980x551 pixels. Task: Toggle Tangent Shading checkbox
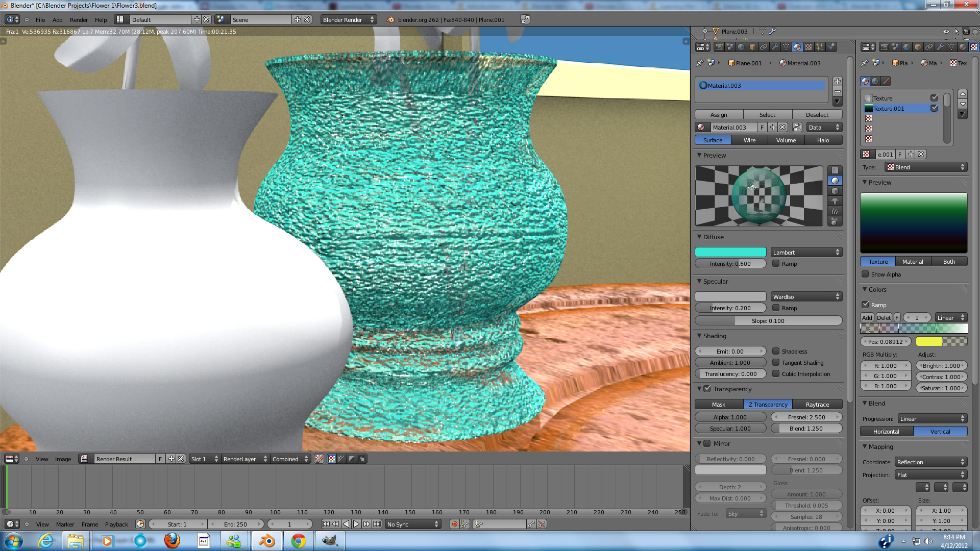point(776,362)
